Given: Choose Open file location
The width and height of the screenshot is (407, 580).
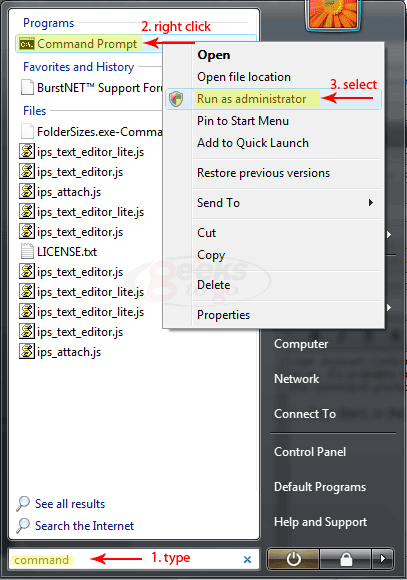Looking at the screenshot, I should [x=244, y=77].
